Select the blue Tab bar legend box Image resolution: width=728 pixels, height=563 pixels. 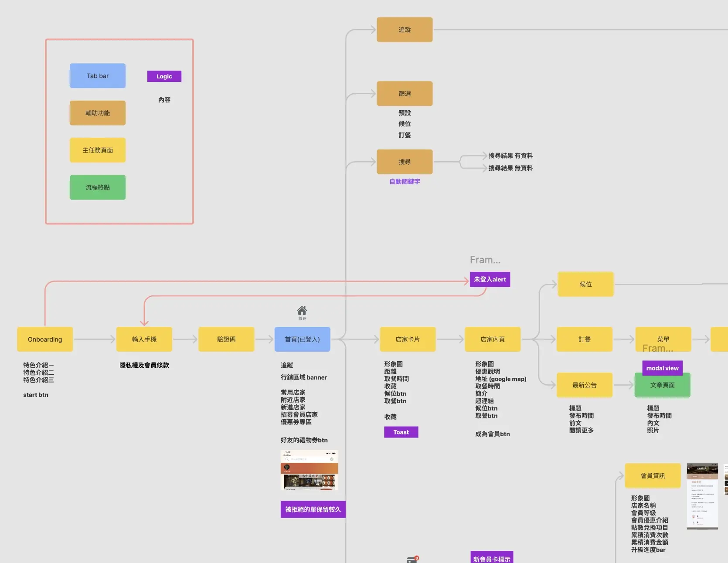point(98,76)
